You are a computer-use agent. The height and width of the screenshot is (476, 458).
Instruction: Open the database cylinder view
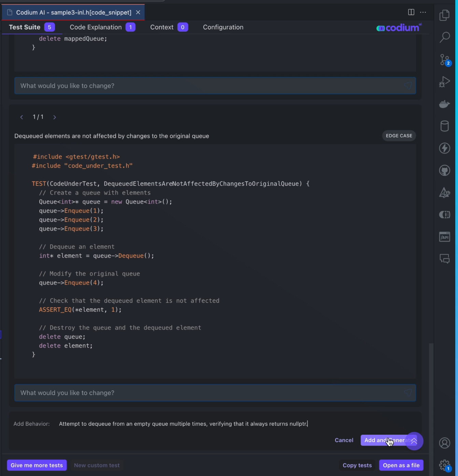[444, 126]
